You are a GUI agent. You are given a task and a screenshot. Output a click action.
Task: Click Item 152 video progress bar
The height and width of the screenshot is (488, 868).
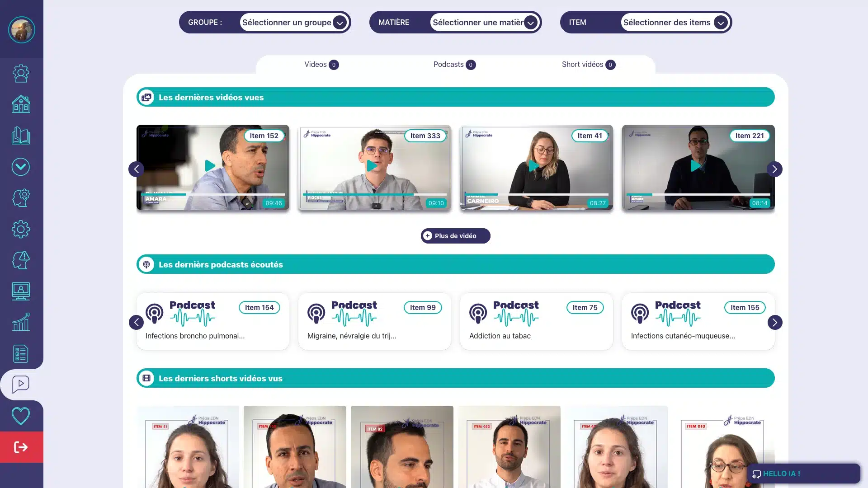pos(212,194)
